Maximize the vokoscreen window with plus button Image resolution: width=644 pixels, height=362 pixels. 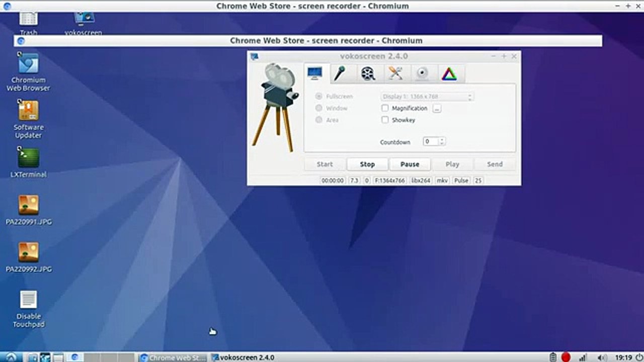point(504,56)
